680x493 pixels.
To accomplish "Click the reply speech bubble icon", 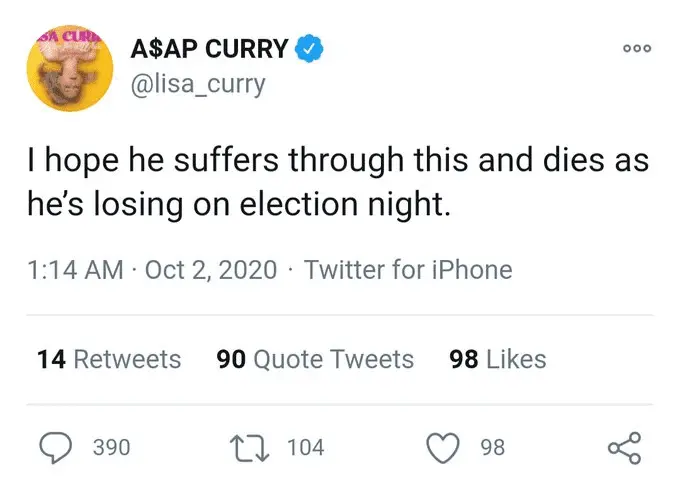I will [x=57, y=447].
